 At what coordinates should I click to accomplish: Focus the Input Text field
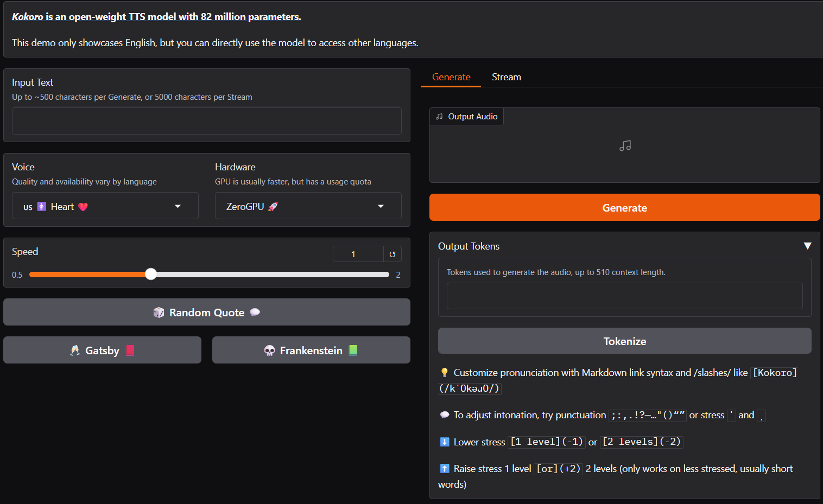(x=206, y=121)
